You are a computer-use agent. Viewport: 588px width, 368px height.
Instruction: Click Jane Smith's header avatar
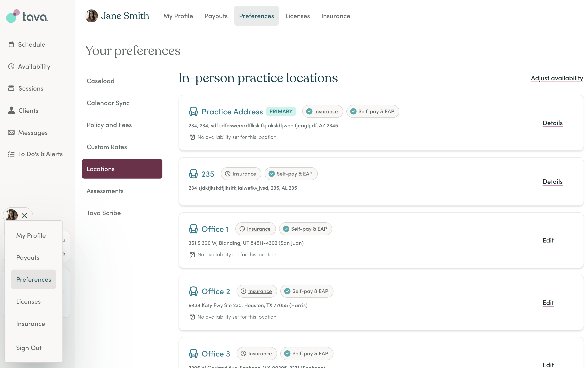[91, 16]
